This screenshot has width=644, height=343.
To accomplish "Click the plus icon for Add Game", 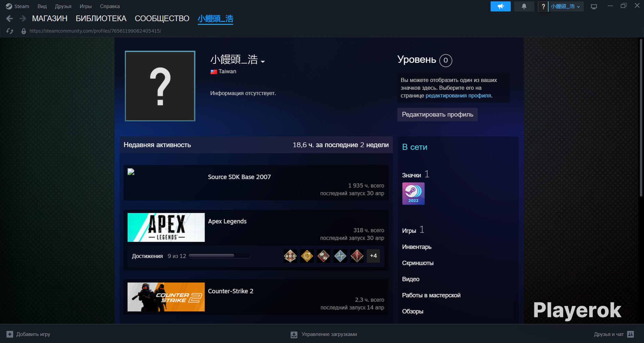I will (x=10, y=334).
